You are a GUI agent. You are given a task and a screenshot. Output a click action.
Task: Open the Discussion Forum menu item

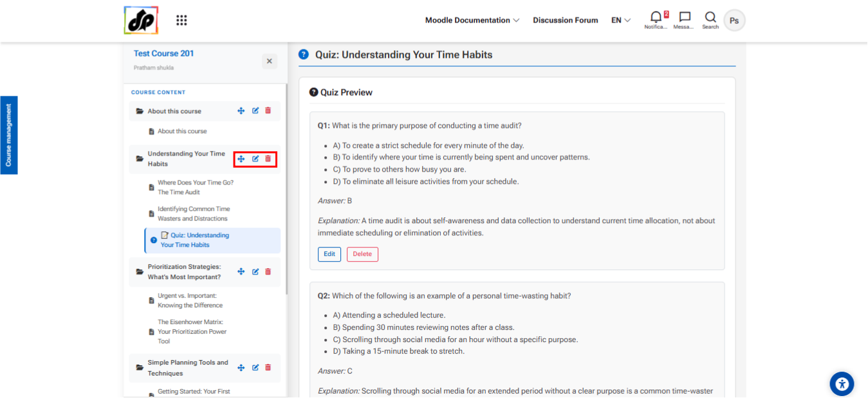(x=566, y=20)
